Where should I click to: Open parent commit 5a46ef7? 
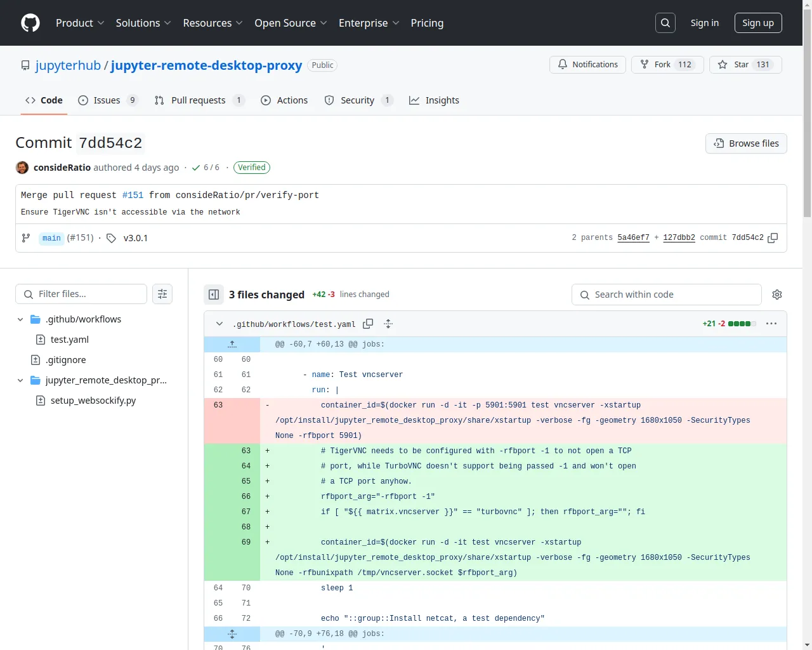pos(633,237)
